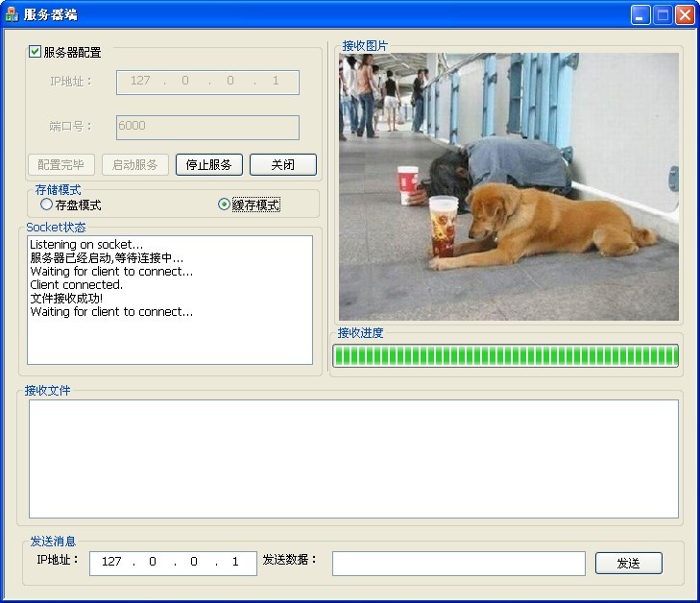Click the 存储模式 group label
Viewport: 700px width, 603px height.
tap(58, 190)
